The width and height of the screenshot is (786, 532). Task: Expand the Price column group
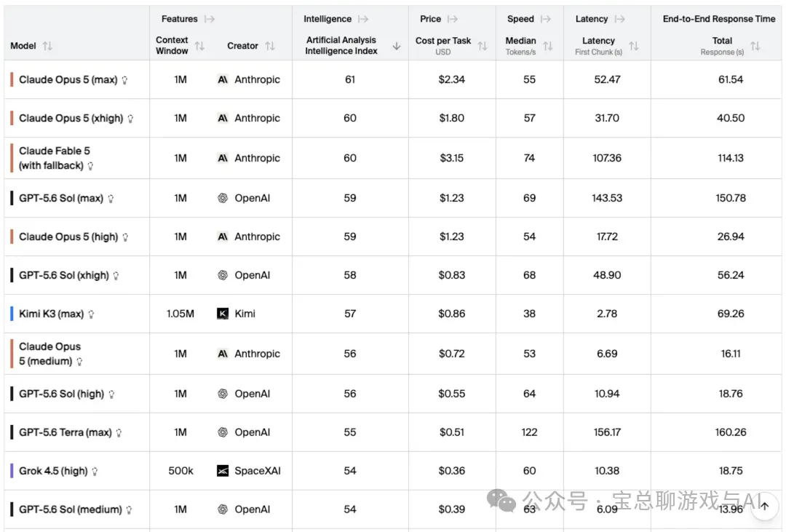453,19
